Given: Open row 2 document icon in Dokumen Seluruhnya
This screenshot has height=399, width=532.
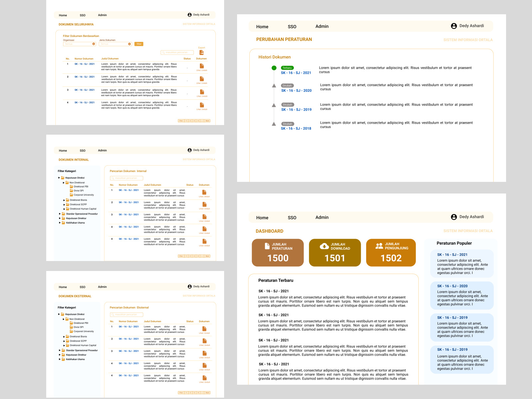Looking at the screenshot, I should tap(202, 79).
